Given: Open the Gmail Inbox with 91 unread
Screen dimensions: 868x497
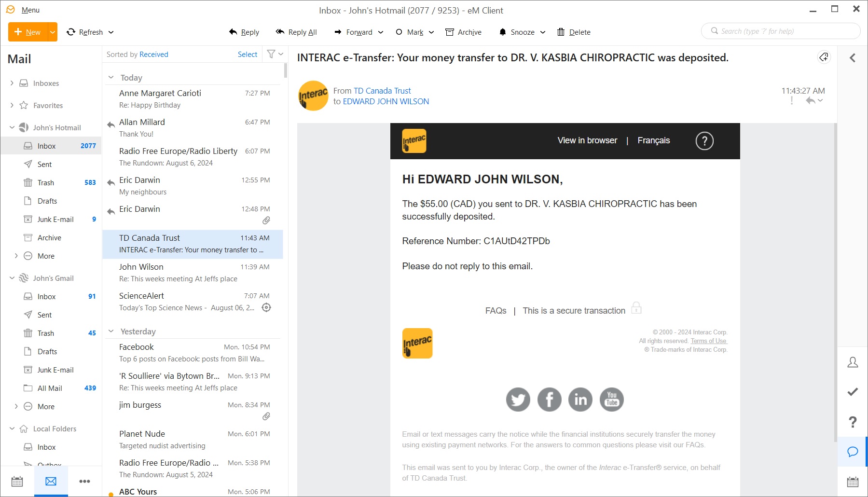Looking at the screenshot, I should 51,296.
